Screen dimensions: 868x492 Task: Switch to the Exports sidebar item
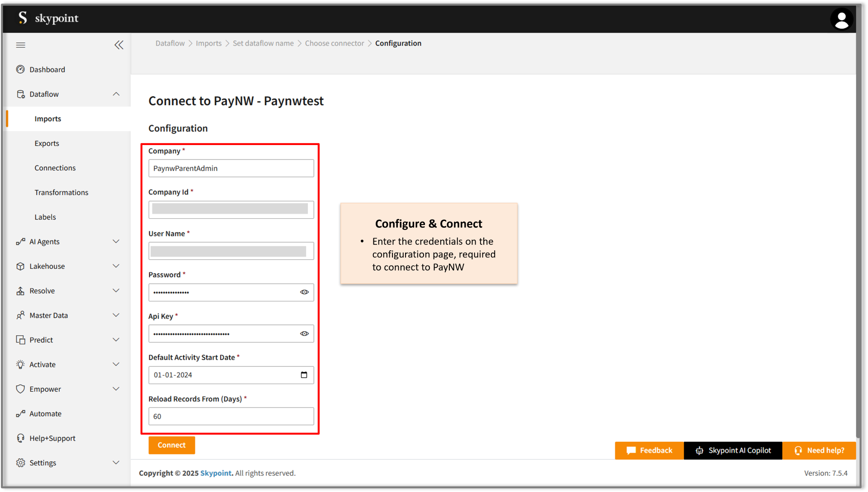pos(47,143)
